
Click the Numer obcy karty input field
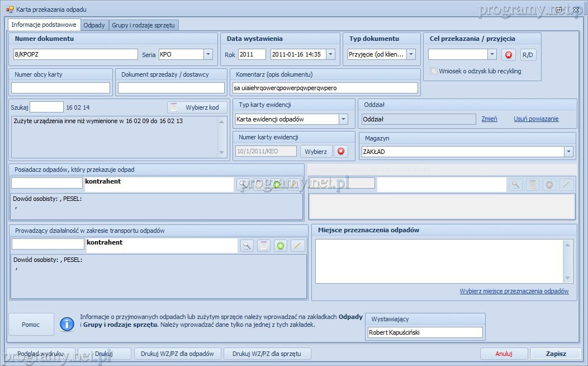[61, 88]
